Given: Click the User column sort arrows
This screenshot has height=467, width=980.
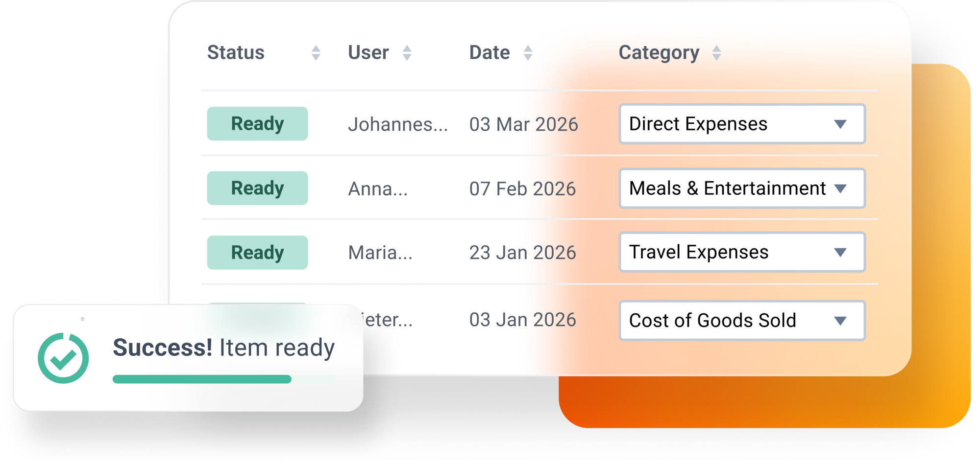Looking at the screenshot, I should (x=407, y=53).
